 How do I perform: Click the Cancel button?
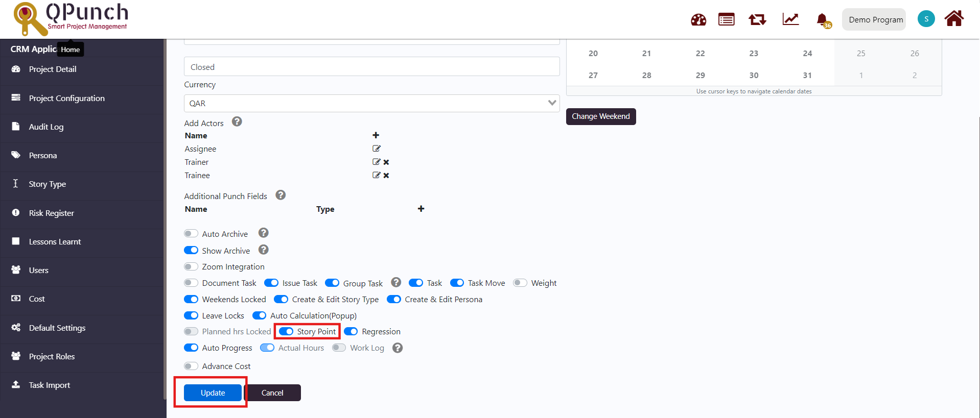click(x=272, y=392)
